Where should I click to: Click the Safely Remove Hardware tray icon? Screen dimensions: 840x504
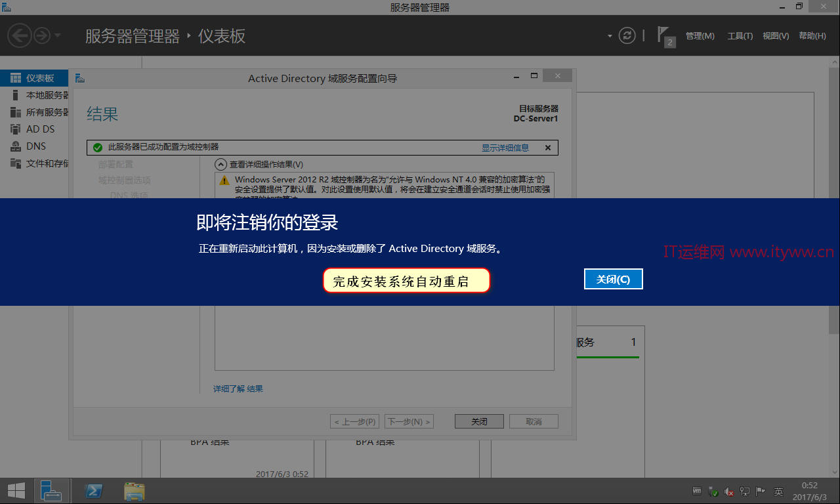pos(713,491)
